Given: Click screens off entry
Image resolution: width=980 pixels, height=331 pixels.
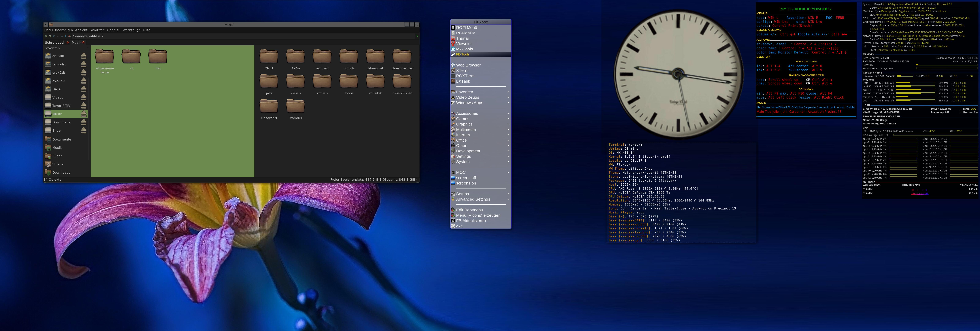Looking at the screenshot, I should [481, 178].
